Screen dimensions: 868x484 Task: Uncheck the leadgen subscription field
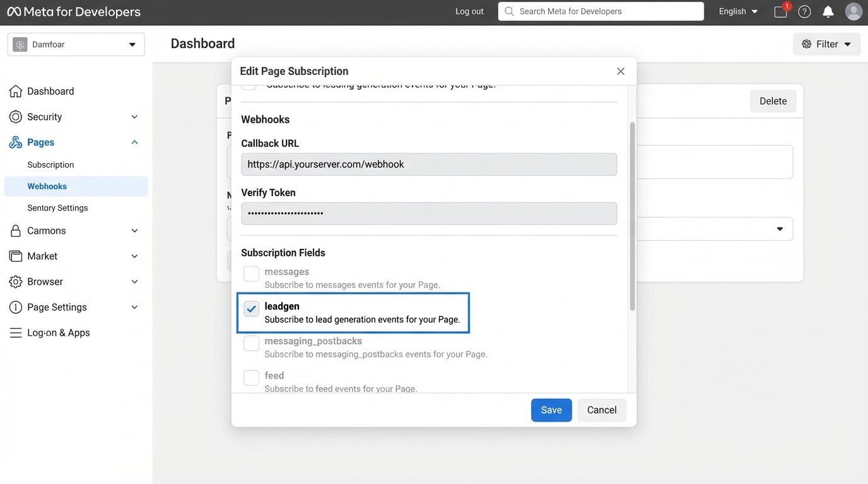(x=251, y=309)
